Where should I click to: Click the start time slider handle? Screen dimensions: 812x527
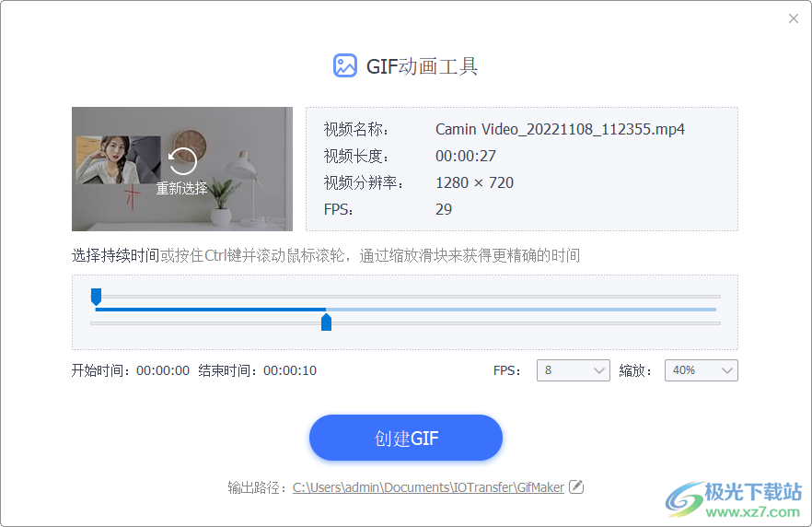pos(96,297)
